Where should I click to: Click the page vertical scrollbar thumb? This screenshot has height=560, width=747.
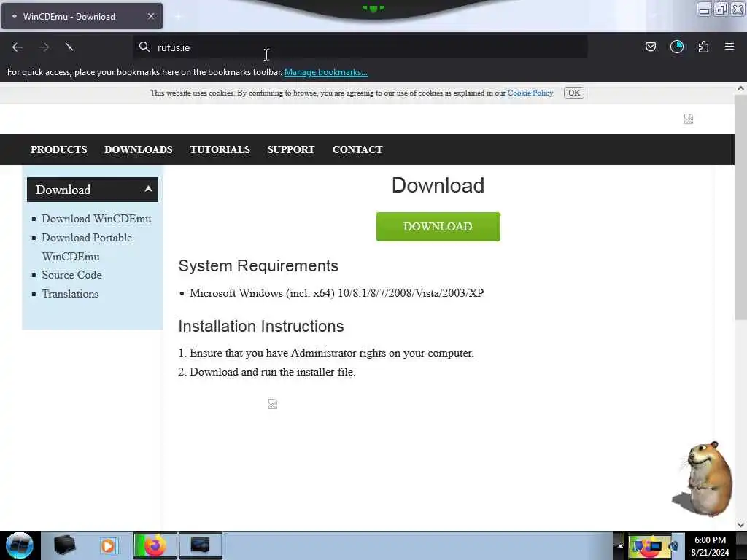click(740, 207)
